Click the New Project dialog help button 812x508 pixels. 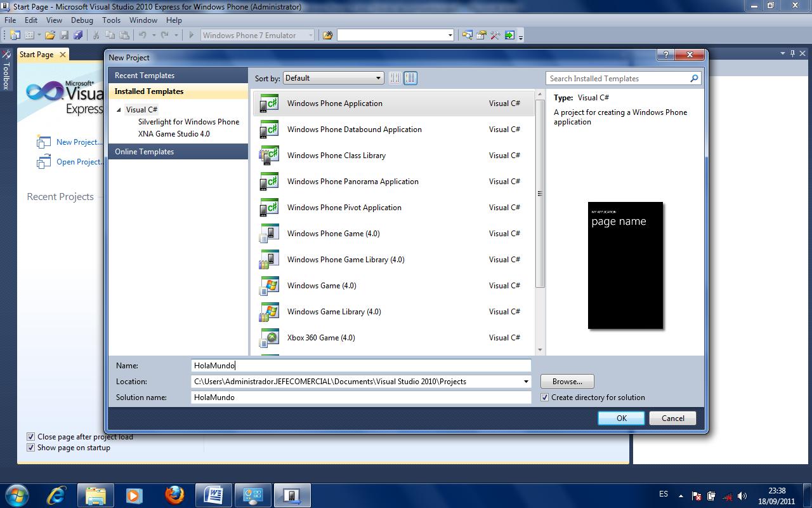[x=665, y=55]
